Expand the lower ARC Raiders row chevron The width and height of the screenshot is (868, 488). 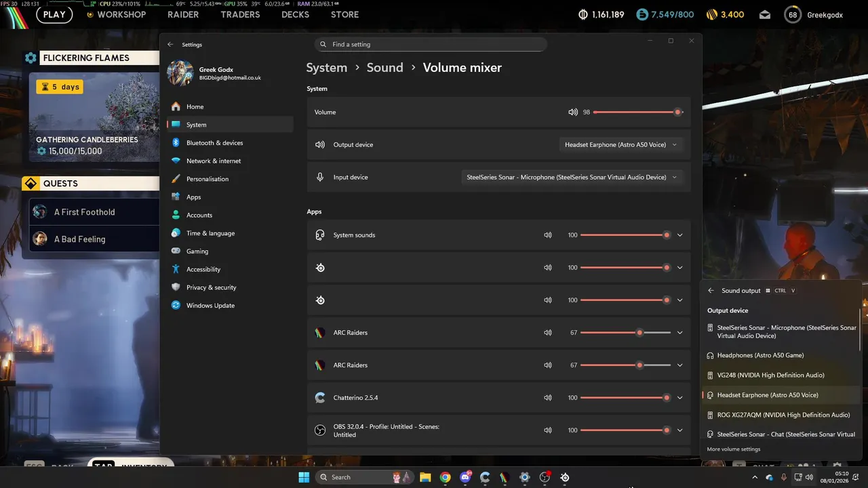pos(679,365)
